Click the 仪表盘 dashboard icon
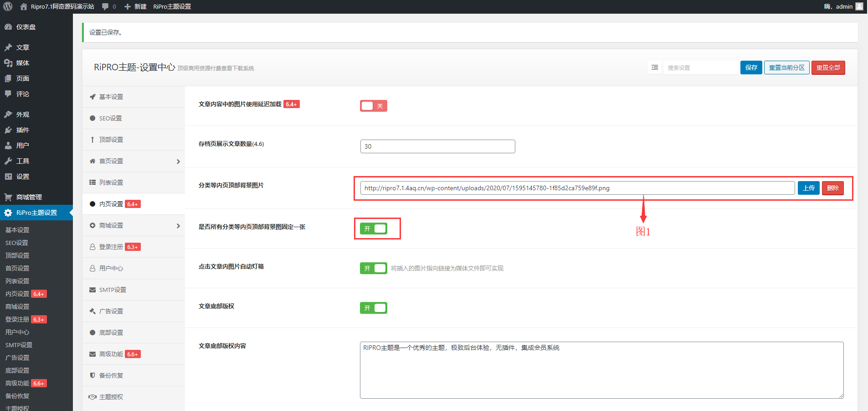Image resolution: width=868 pixels, height=411 pixels. tap(8, 27)
